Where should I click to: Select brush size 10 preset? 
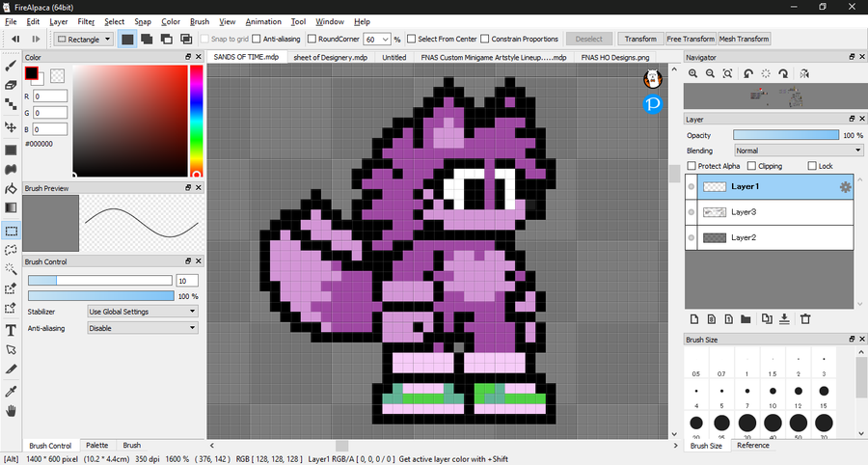pos(773,395)
